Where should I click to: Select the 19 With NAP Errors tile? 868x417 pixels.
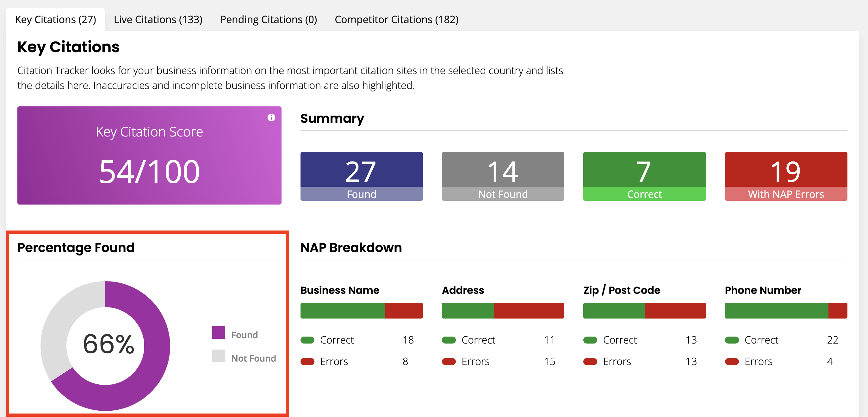coord(786,176)
